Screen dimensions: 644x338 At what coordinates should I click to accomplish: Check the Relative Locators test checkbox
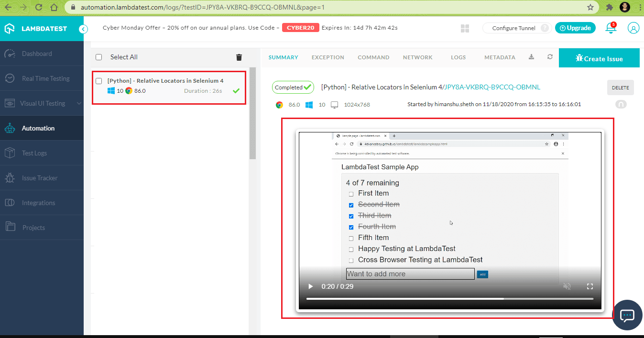click(100, 80)
